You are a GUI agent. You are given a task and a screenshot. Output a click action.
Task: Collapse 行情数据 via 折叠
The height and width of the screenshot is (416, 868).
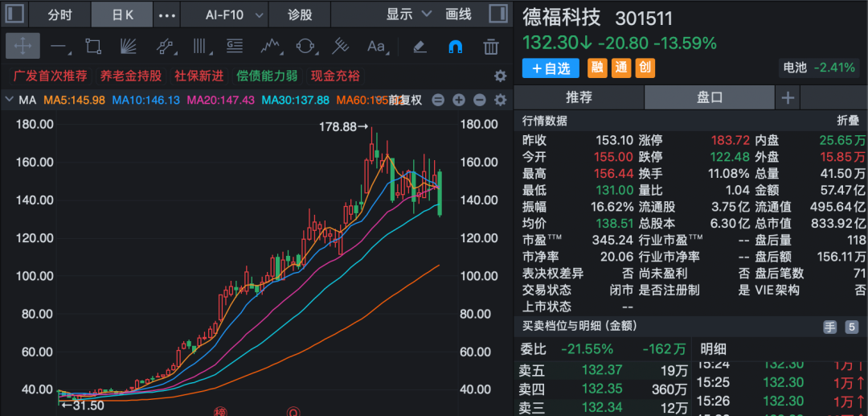(x=848, y=122)
